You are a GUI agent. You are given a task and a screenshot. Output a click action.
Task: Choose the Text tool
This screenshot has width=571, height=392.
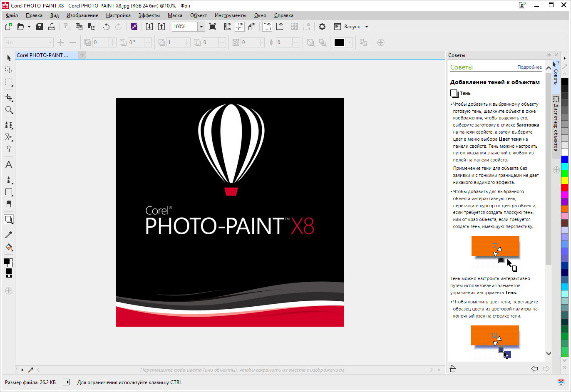pos(9,165)
